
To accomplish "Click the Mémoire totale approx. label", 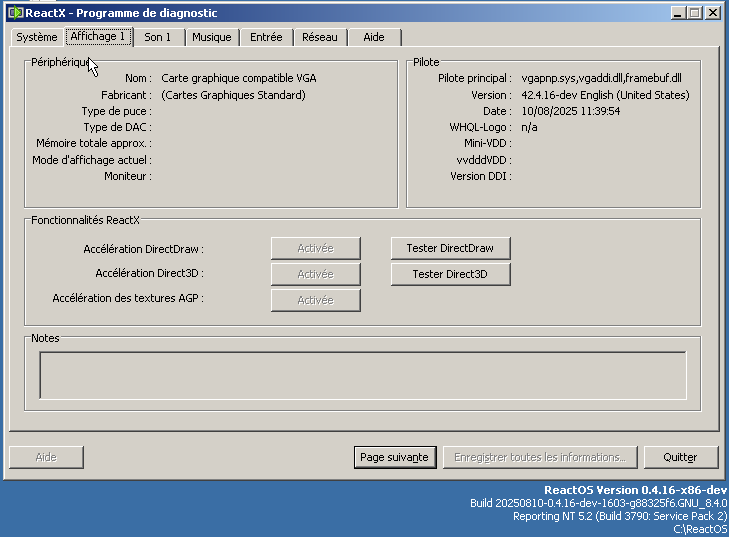I will click(x=94, y=143).
